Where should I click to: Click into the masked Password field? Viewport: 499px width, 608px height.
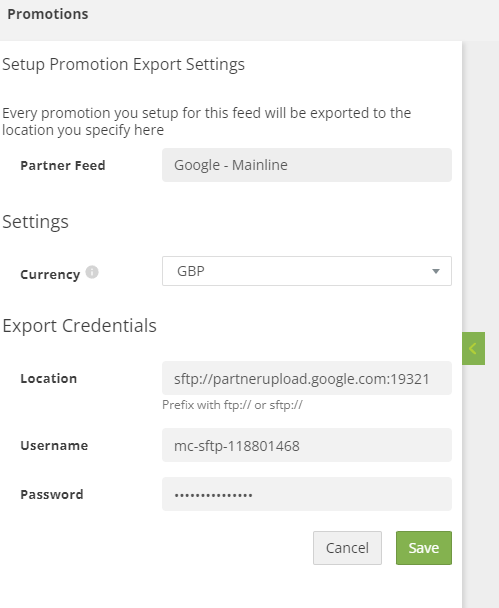307,494
